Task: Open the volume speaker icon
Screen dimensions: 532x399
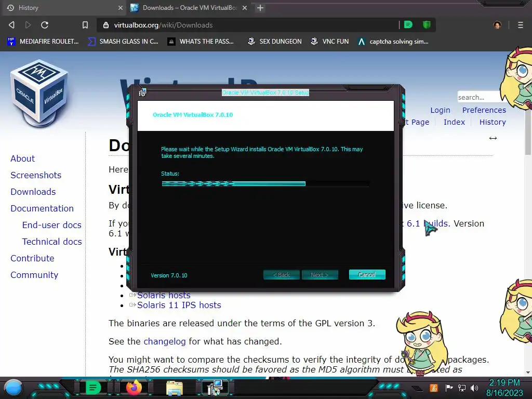Action: click(474, 388)
